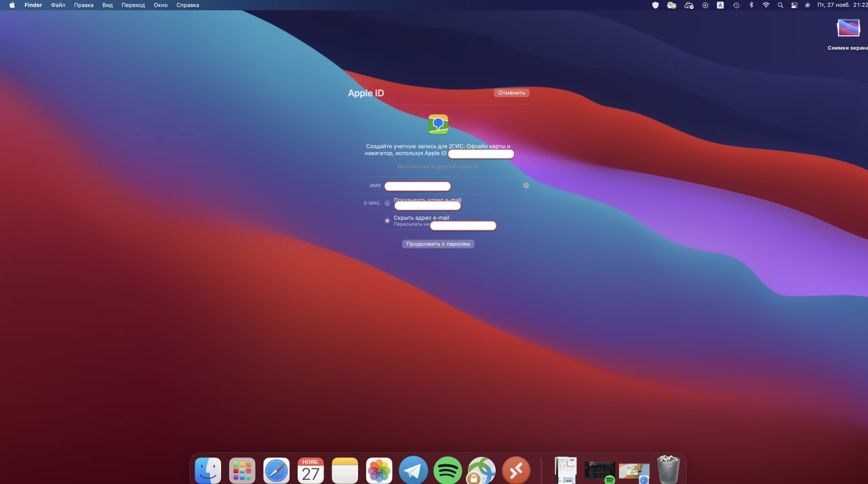
Task: Open Spotlight search
Action: tap(781, 5)
